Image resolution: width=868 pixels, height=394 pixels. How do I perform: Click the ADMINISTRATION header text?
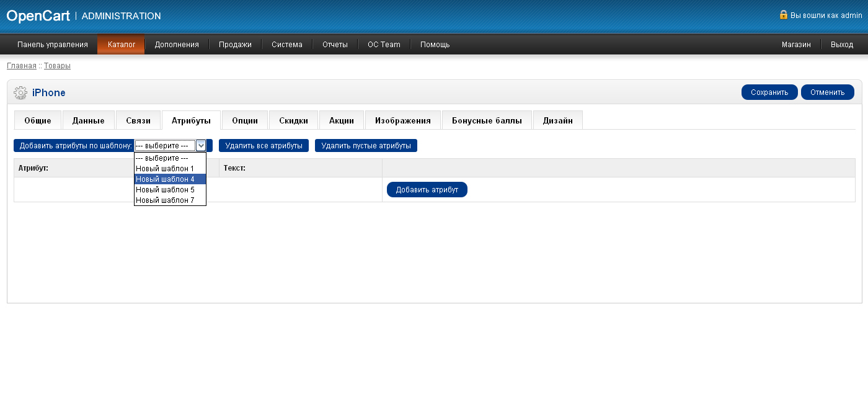(x=122, y=16)
